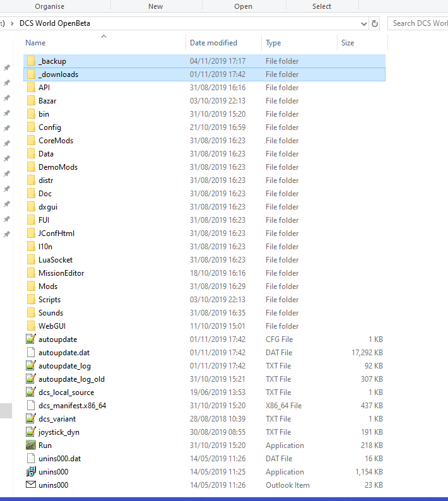Select the l10n folder name

(45, 247)
